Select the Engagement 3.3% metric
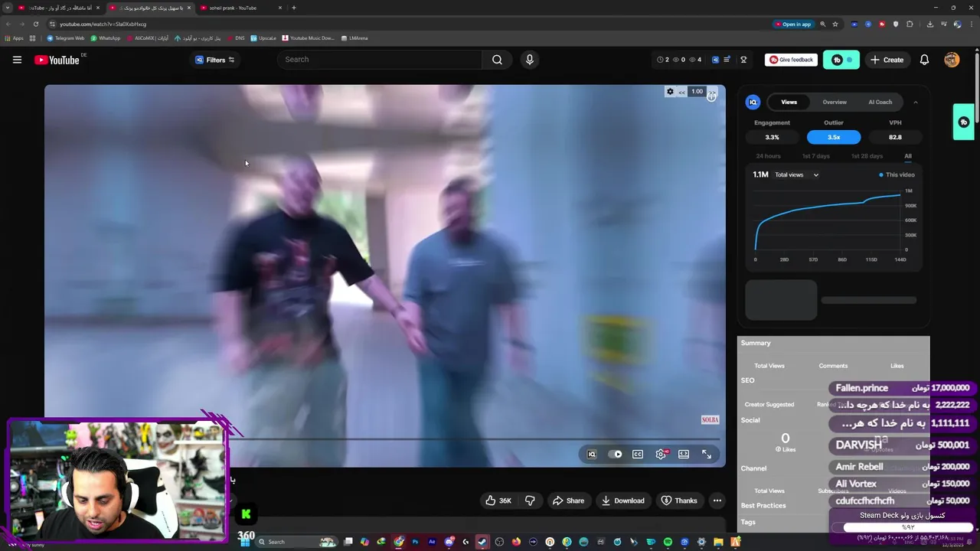Screen dimensions: 980x551 click(x=772, y=137)
